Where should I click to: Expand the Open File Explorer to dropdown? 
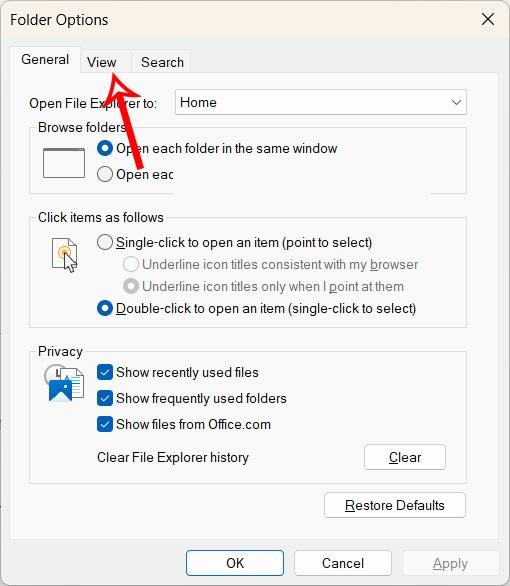[x=321, y=102]
